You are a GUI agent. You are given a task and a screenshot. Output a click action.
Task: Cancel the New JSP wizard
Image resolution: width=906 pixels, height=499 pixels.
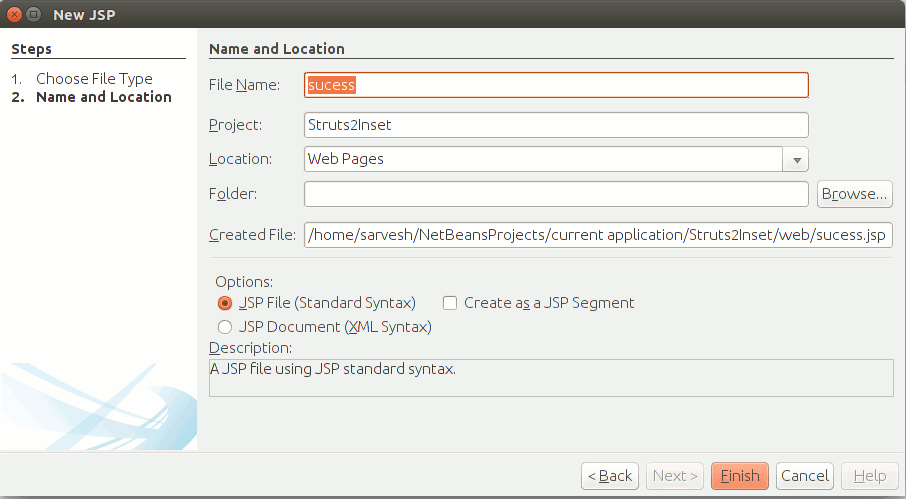click(x=804, y=476)
